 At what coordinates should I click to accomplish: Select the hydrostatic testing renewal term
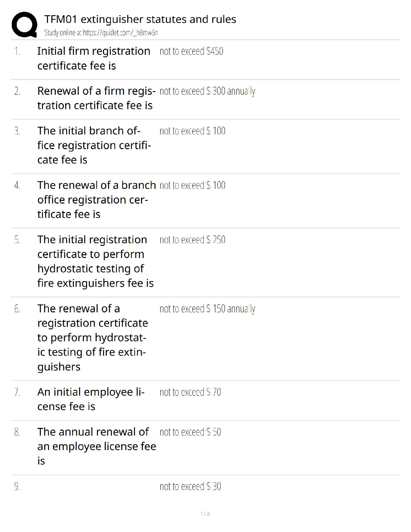pyautogui.click(x=93, y=337)
